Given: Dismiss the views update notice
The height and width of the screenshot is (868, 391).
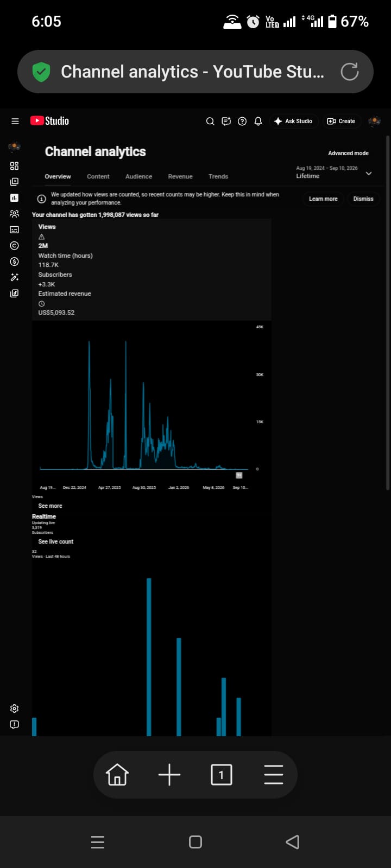Looking at the screenshot, I should tap(363, 199).
